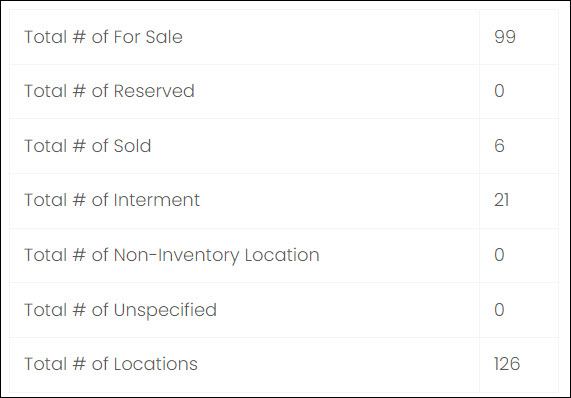Select the Unspecified count 0
Image resolution: width=571 pixels, height=398 pixels.
pos(499,310)
